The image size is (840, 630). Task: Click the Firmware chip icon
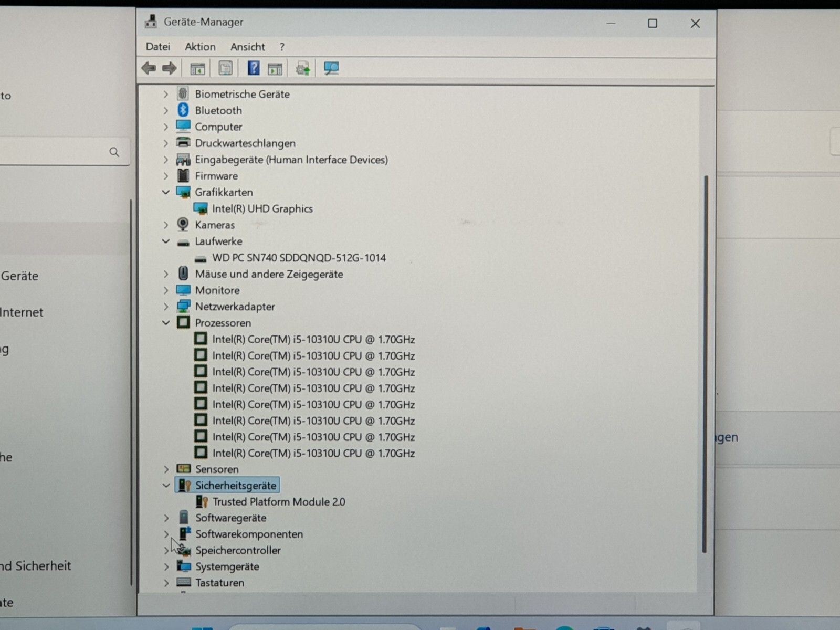(x=183, y=175)
